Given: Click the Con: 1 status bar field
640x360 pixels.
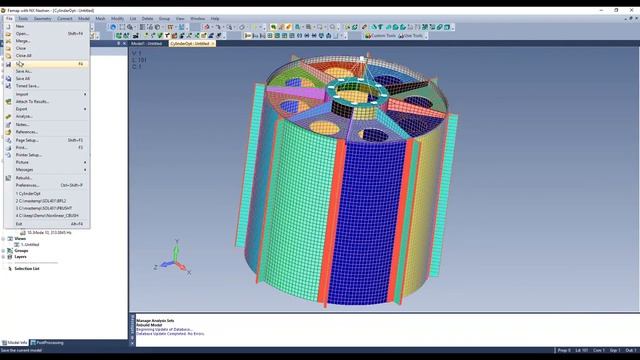Looking at the screenshot, I should point(599,350).
